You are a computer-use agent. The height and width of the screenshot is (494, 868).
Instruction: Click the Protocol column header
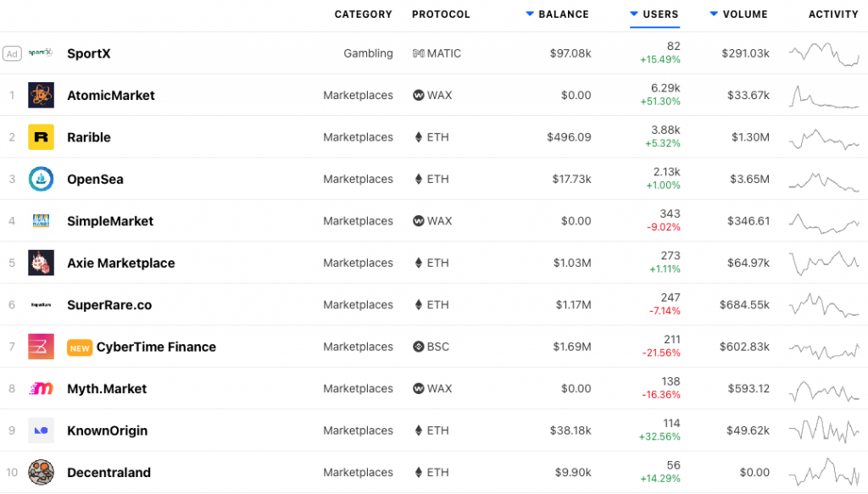click(x=441, y=14)
